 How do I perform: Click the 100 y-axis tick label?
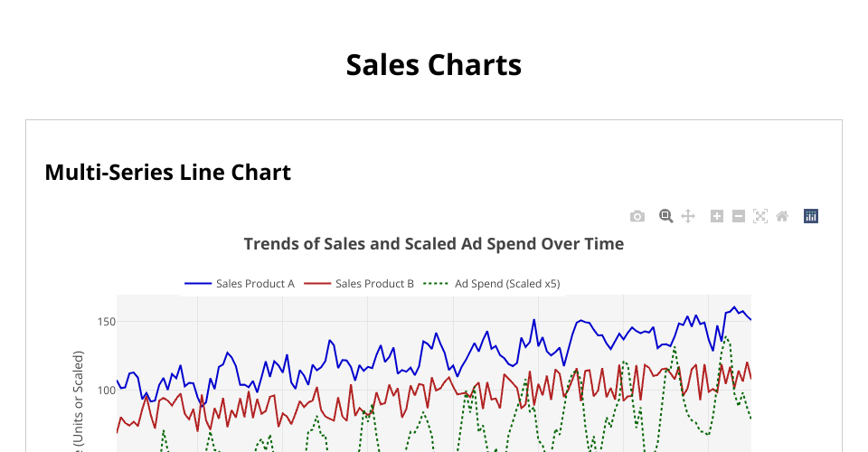pos(106,391)
